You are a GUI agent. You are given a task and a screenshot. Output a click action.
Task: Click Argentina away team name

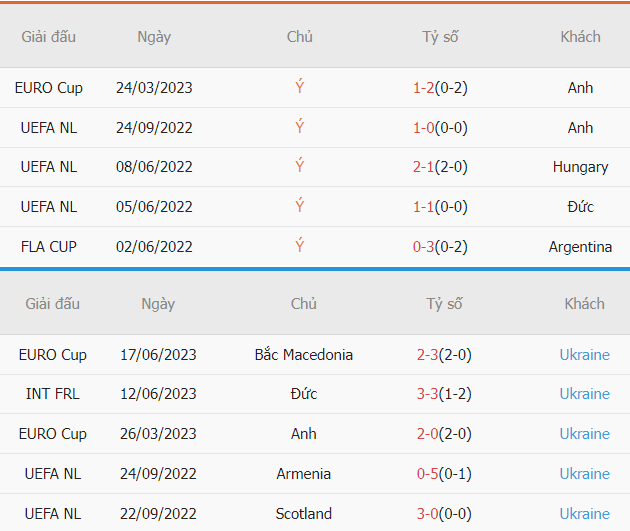coord(581,247)
